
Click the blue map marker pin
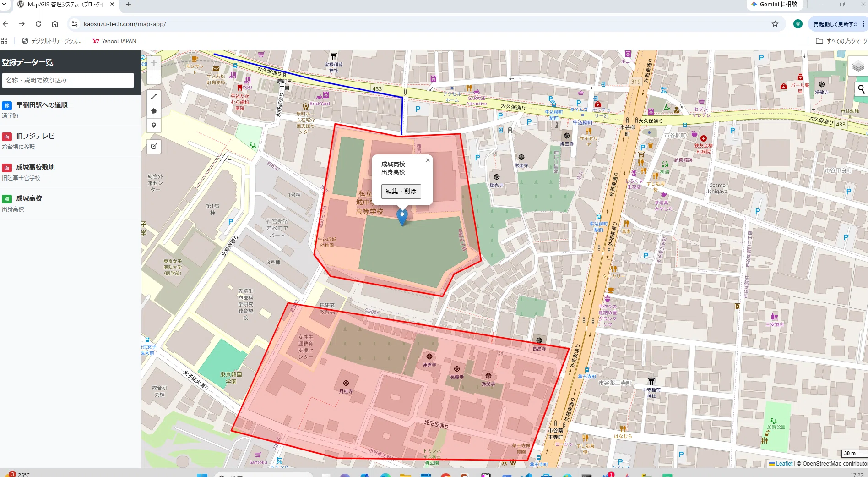click(402, 217)
